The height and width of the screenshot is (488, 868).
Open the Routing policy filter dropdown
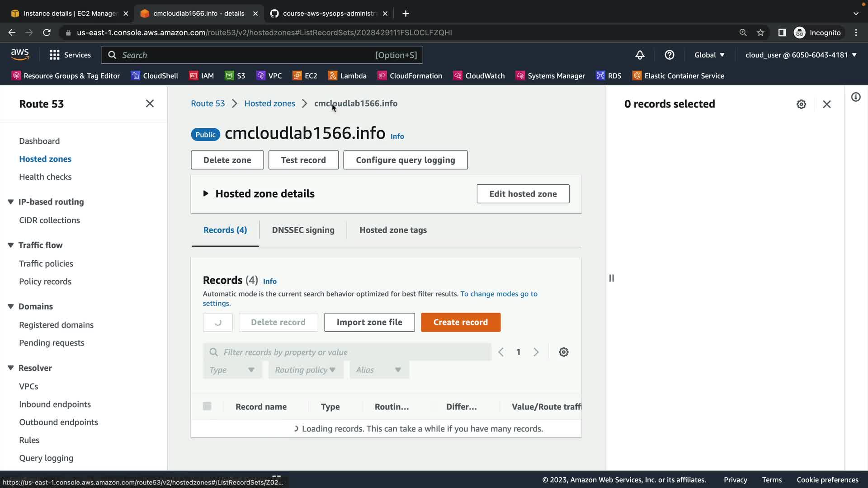point(305,370)
